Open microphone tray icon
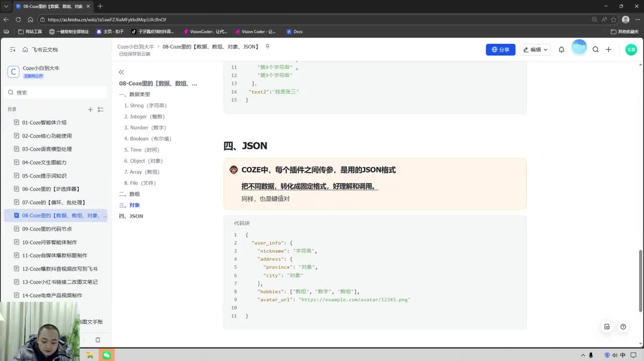Viewport: 644px width, 361px height. coord(591,355)
